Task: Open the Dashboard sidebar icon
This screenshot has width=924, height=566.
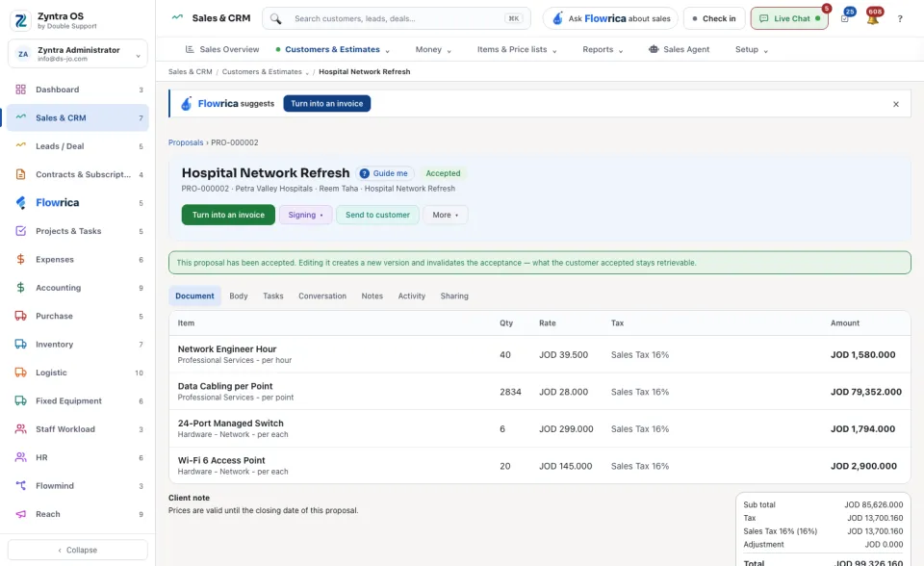Action: [x=20, y=90]
